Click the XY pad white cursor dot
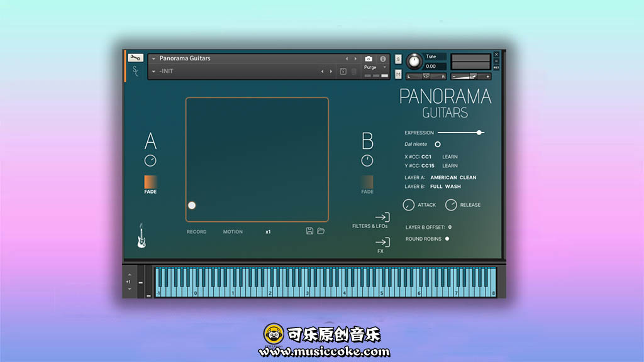This screenshot has height=362, width=644. [x=192, y=206]
